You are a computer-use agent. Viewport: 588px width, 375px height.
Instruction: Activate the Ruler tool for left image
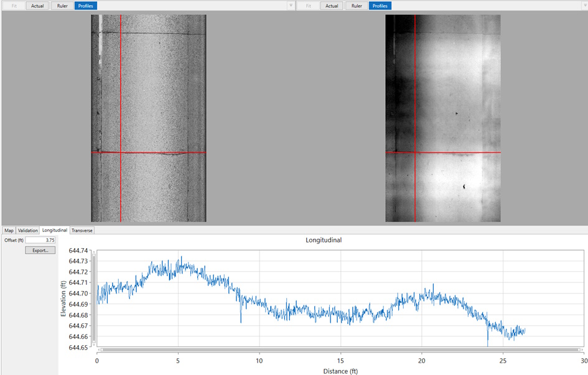pyautogui.click(x=62, y=6)
